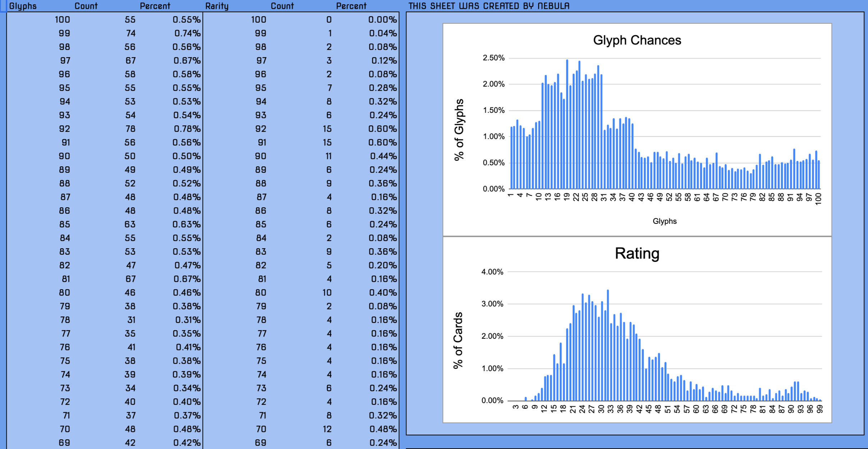Select the 'Glyphs' horizontal axis title below chart

tap(665, 221)
